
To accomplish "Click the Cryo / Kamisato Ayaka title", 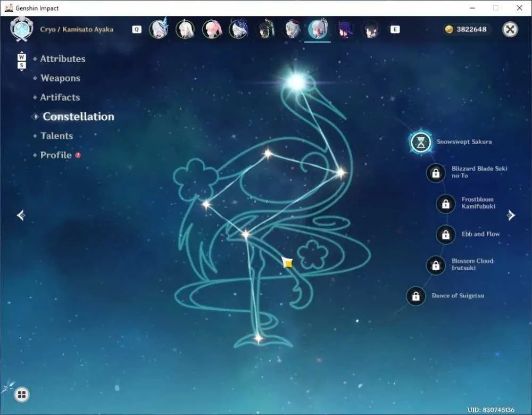I will click(77, 29).
